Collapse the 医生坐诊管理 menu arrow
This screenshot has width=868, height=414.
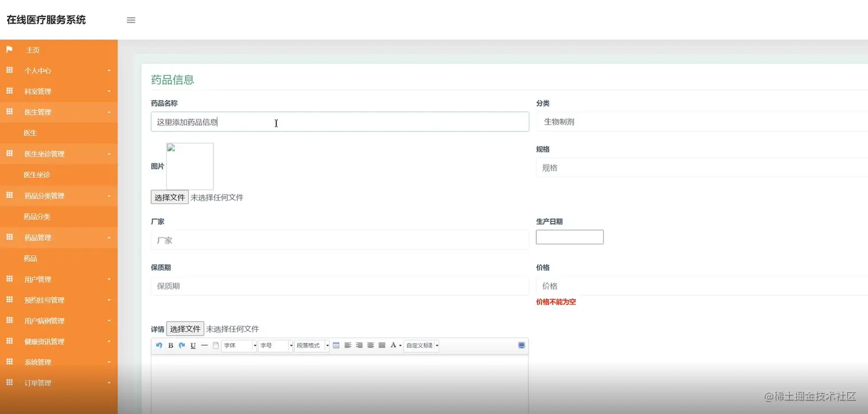[109, 154]
